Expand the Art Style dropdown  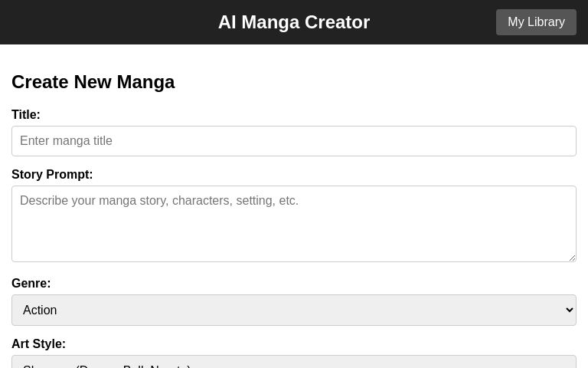tap(294, 363)
